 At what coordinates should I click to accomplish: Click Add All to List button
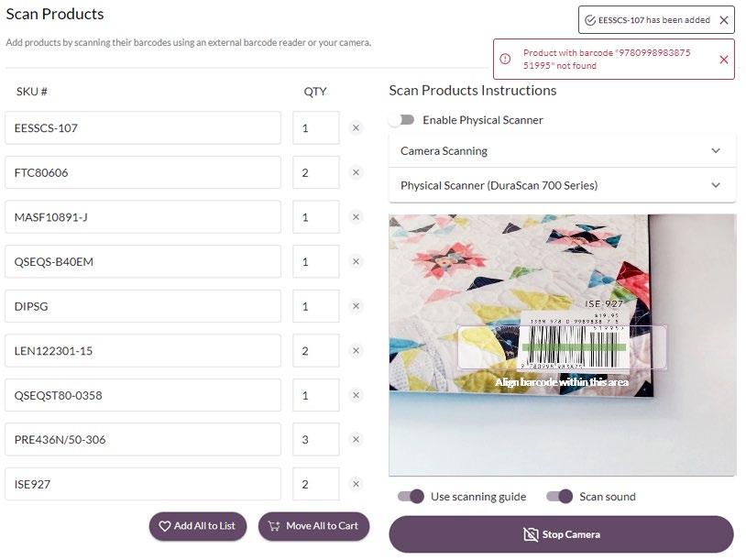click(x=198, y=526)
